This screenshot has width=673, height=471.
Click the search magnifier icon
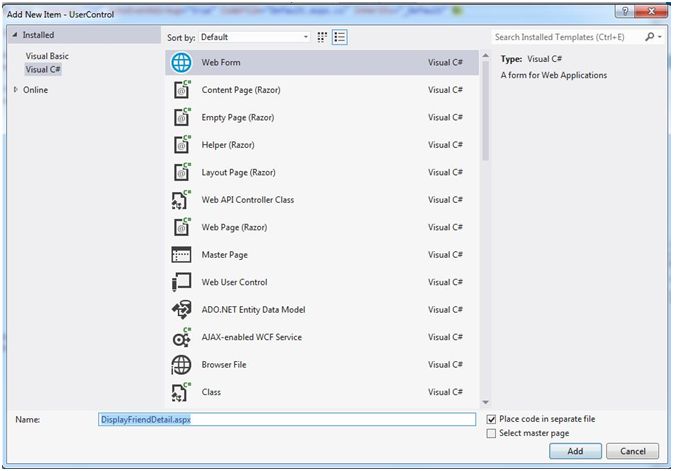click(x=650, y=37)
